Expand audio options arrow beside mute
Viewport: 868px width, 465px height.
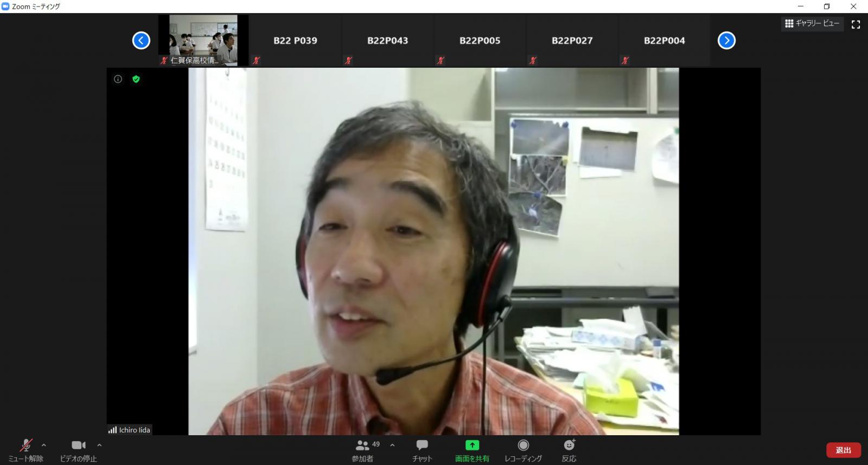[x=44, y=445]
